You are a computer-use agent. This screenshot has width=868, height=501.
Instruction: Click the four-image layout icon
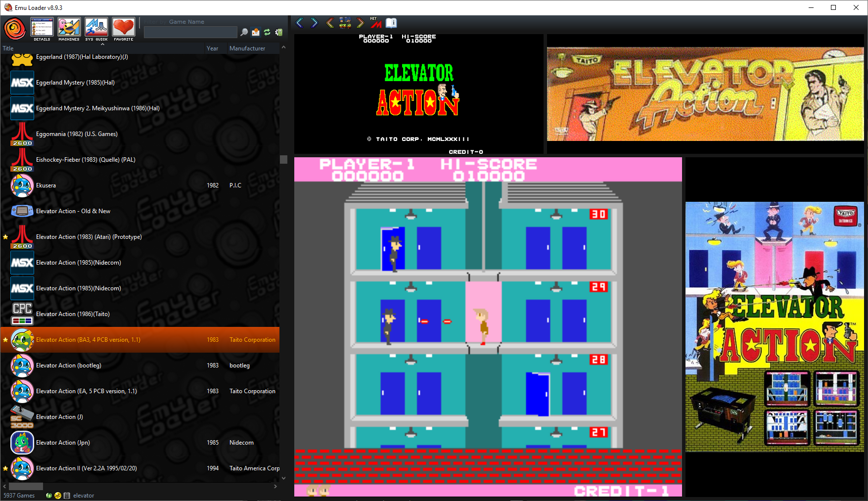(x=345, y=23)
